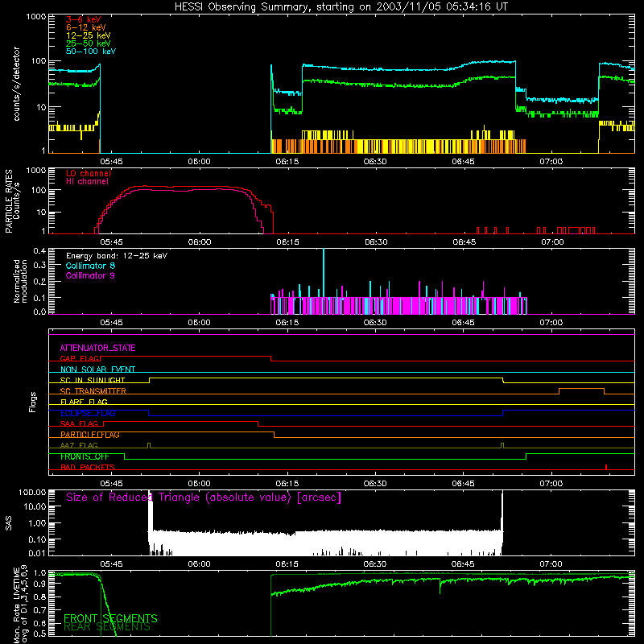The height and width of the screenshot is (644, 644).
Task: Click the 'Energy band: 12-25 keV' caption
Action: pyautogui.click(x=117, y=256)
